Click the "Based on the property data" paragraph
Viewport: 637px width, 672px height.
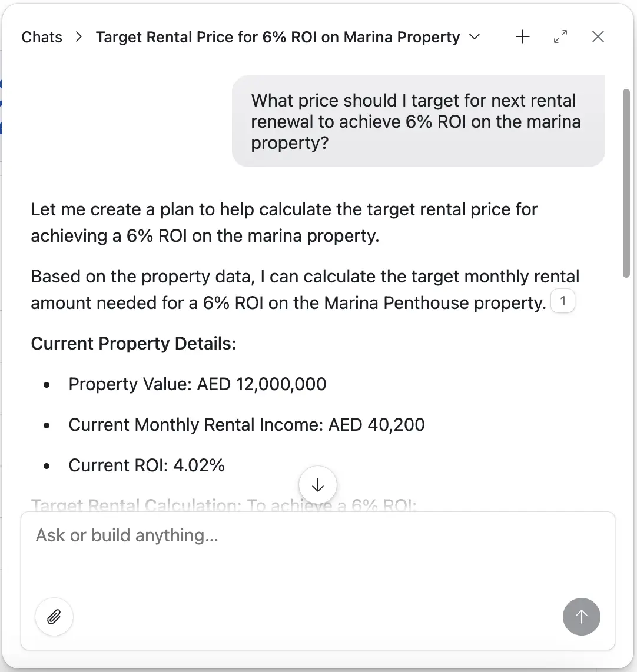[288, 290]
